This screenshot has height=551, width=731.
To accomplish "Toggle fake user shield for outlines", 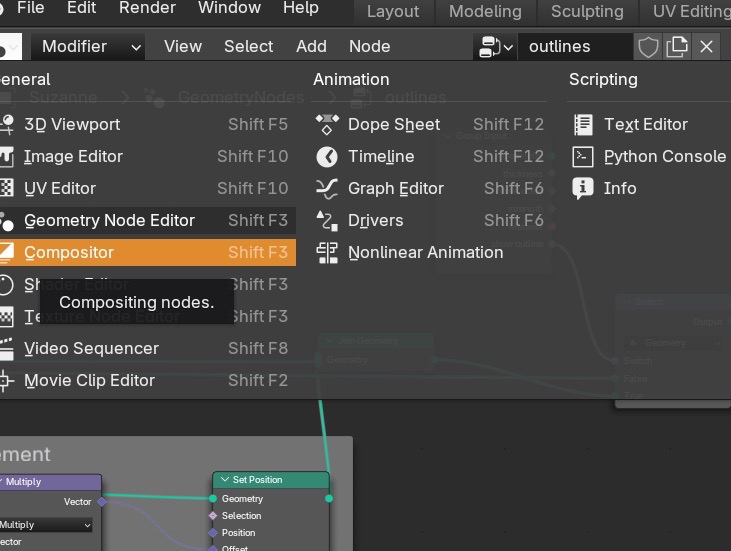I will click(x=648, y=47).
